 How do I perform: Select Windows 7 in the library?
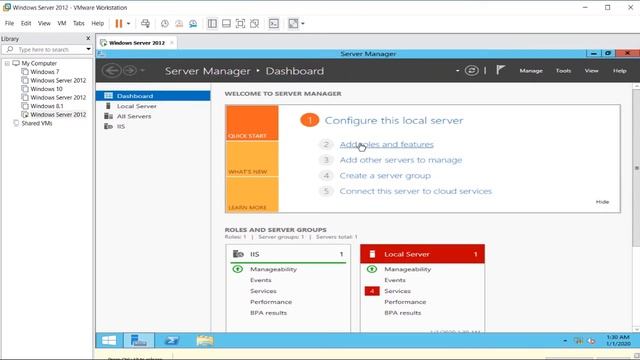pyautogui.click(x=44, y=72)
